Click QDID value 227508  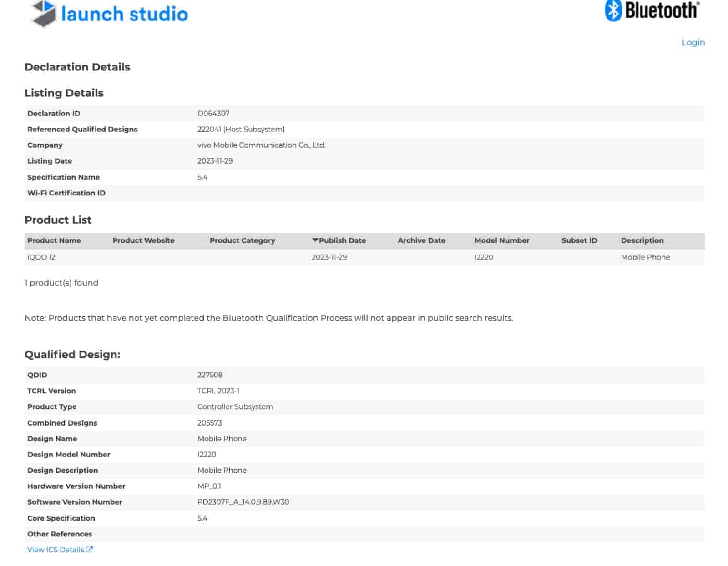[x=210, y=375]
